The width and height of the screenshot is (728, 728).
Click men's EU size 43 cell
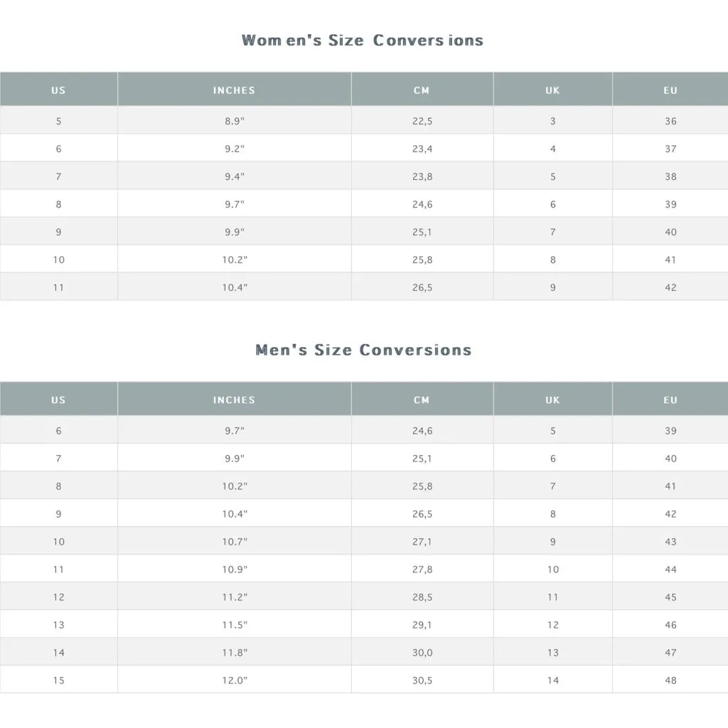click(x=670, y=541)
